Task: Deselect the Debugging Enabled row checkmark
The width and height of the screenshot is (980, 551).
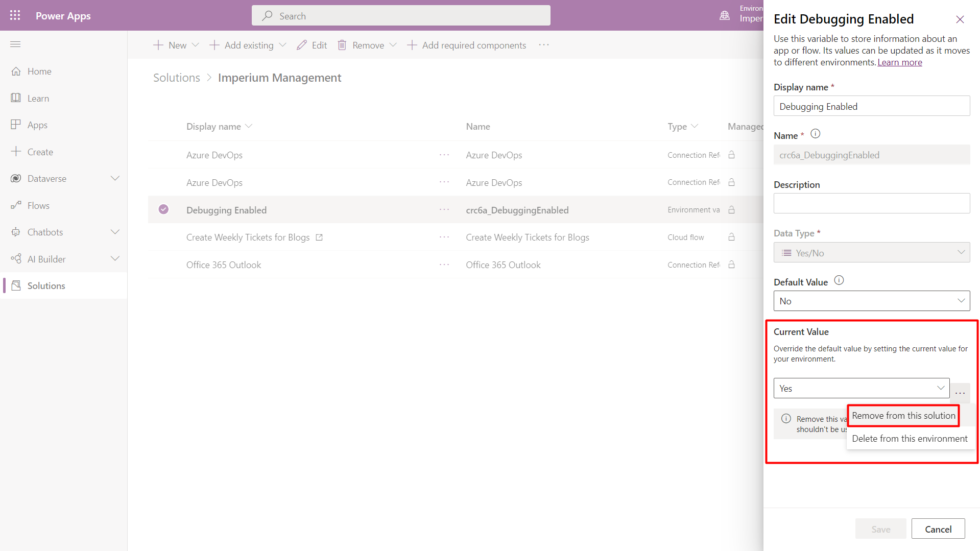Action: click(x=163, y=209)
